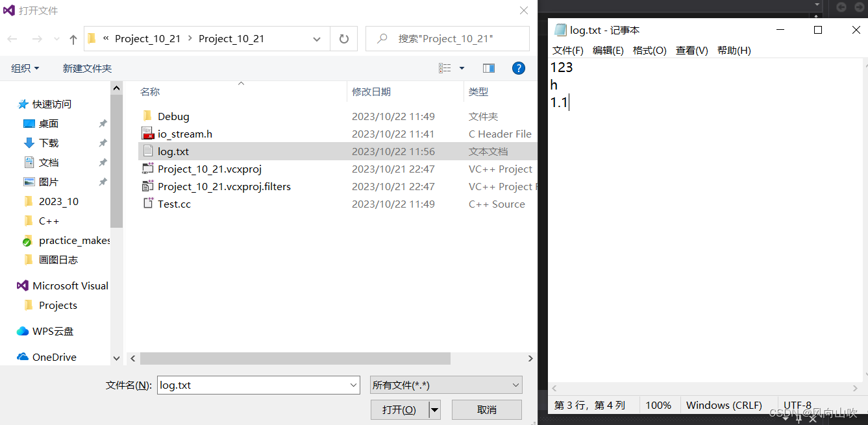Click the search box for Project_10_21

pyautogui.click(x=447, y=39)
